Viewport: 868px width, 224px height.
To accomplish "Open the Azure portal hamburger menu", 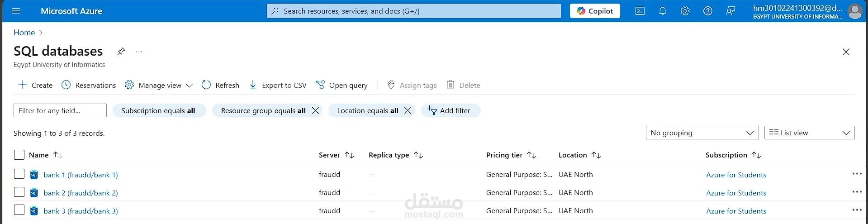I will (16, 11).
